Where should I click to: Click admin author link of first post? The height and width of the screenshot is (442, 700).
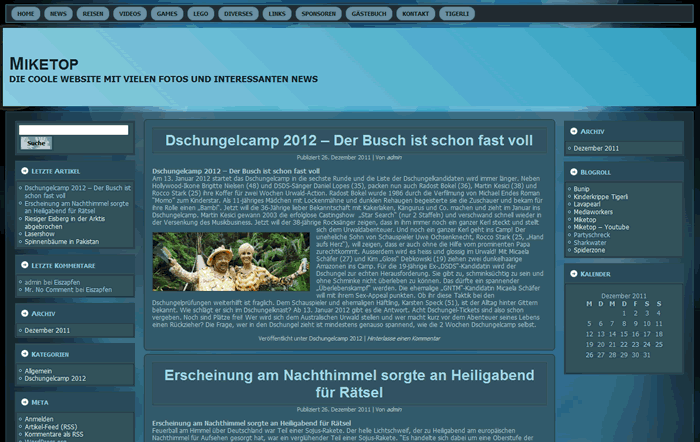click(x=394, y=157)
